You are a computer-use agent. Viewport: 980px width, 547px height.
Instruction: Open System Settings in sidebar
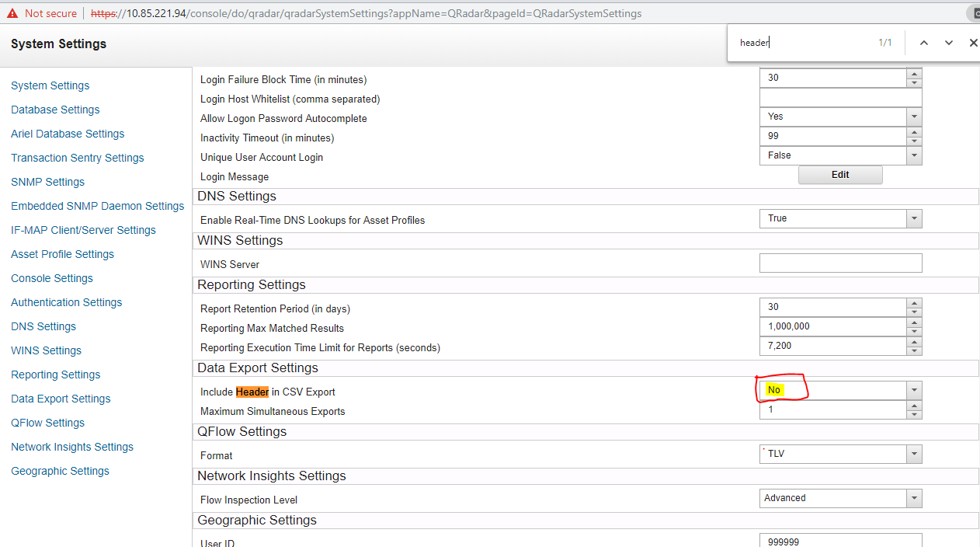pos(50,85)
